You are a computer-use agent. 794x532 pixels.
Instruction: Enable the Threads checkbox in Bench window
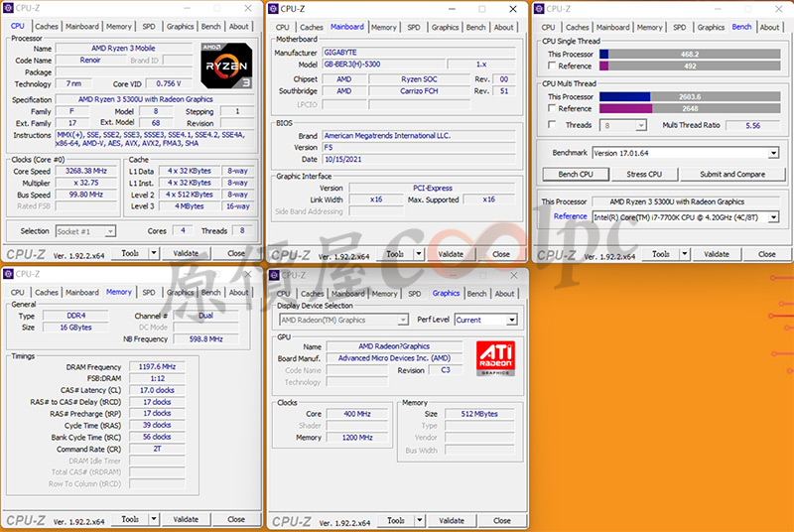coord(552,124)
